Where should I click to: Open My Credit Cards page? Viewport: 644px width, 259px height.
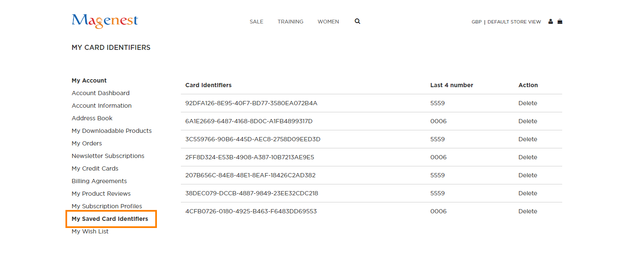[95, 168]
